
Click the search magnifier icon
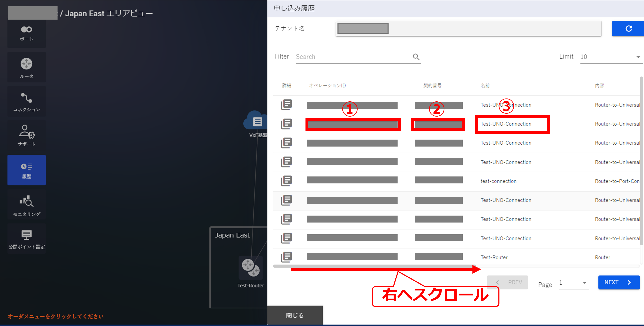pos(416,57)
